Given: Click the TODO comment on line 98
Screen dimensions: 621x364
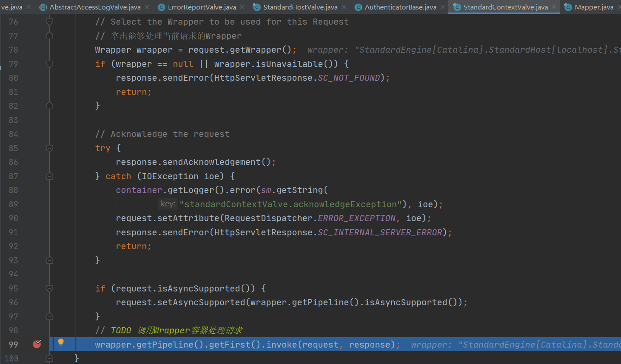Looking at the screenshot, I should coord(169,330).
